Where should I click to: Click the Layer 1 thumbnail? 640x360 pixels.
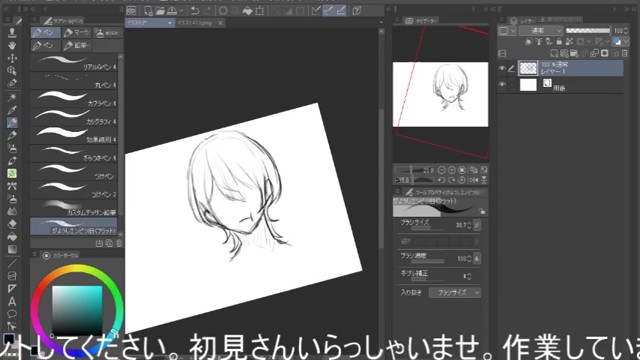pos(528,68)
